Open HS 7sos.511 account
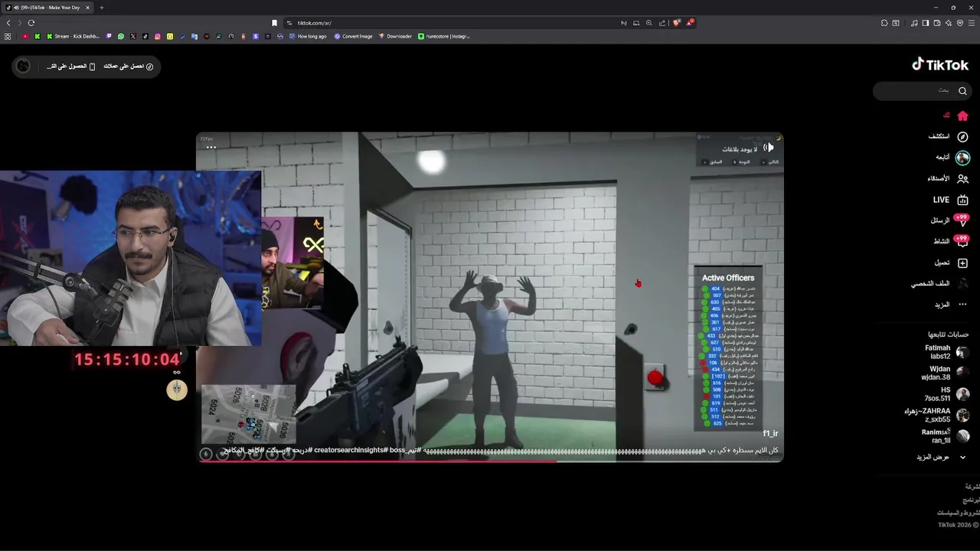The height and width of the screenshot is (551, 980). click(x=947, y=394)
